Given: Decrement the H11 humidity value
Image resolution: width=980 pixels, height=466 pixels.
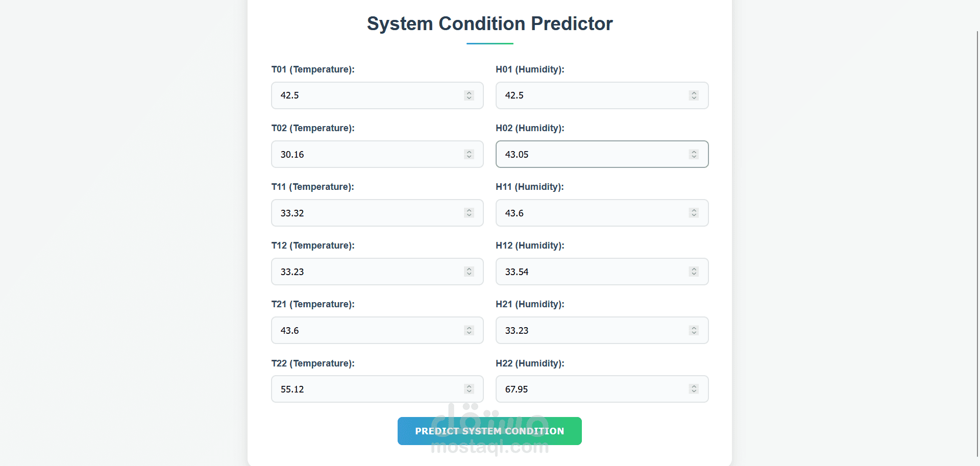Looking at the screenshot, I should pos(694,215).
